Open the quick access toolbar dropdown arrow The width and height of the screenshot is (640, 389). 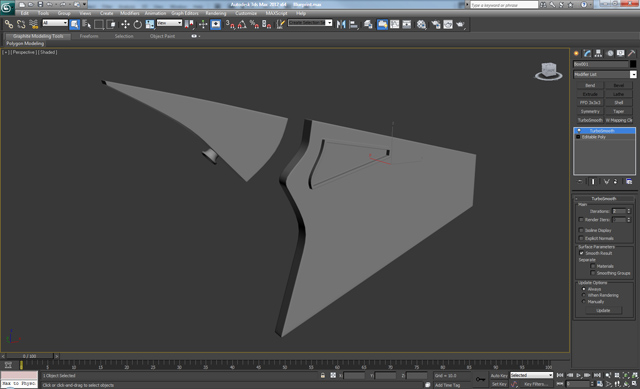[85, 4]
